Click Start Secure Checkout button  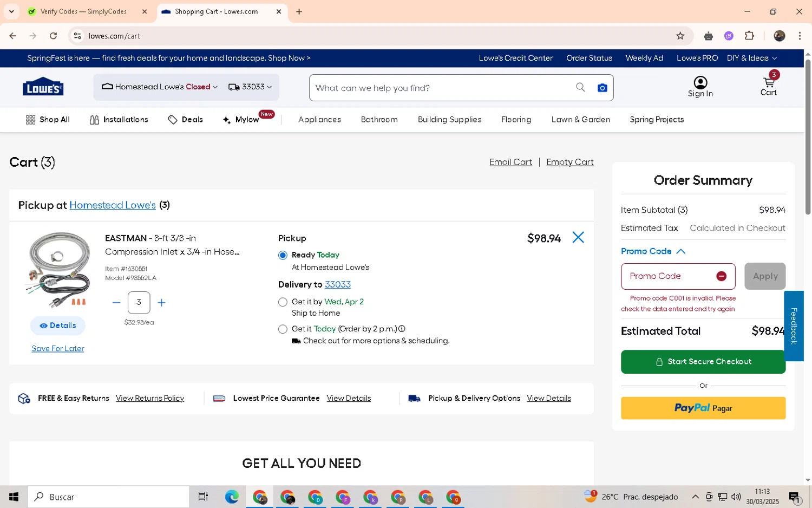703,362
